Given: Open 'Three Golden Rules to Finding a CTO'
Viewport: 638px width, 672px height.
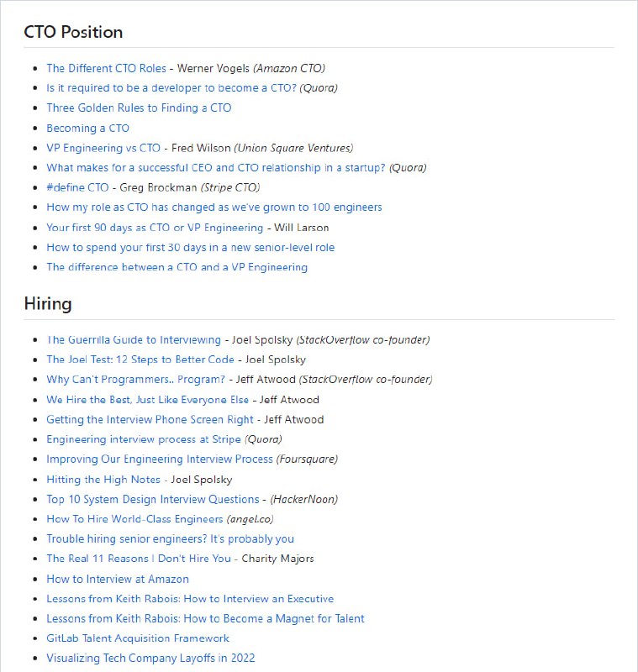Looking at the screenshot, I should (x=139, y=108).
